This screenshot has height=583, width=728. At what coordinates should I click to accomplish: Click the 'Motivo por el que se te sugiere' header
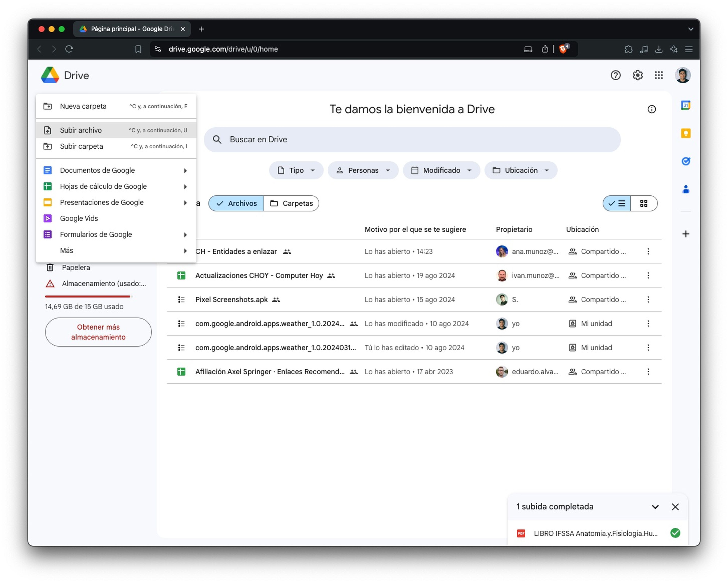coord(415,230)
